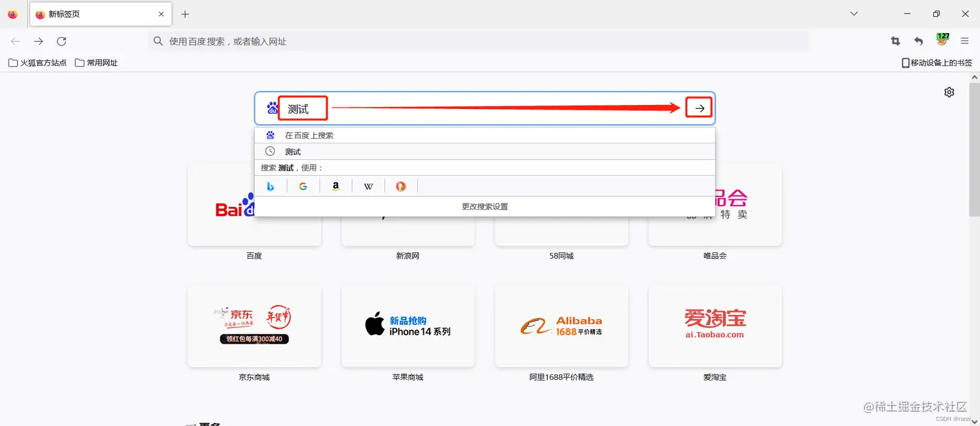Click the search box containing 测试
This screenshot has height=426, width=980.
[485, 108]
